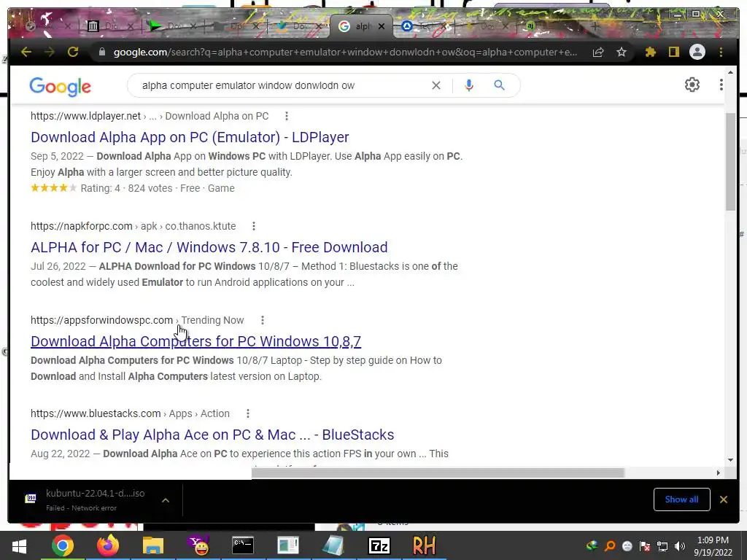Submit search with the magnifier icon
This screenshot has width=747, height=560.
pyautogui.click(x=499, y=85)
